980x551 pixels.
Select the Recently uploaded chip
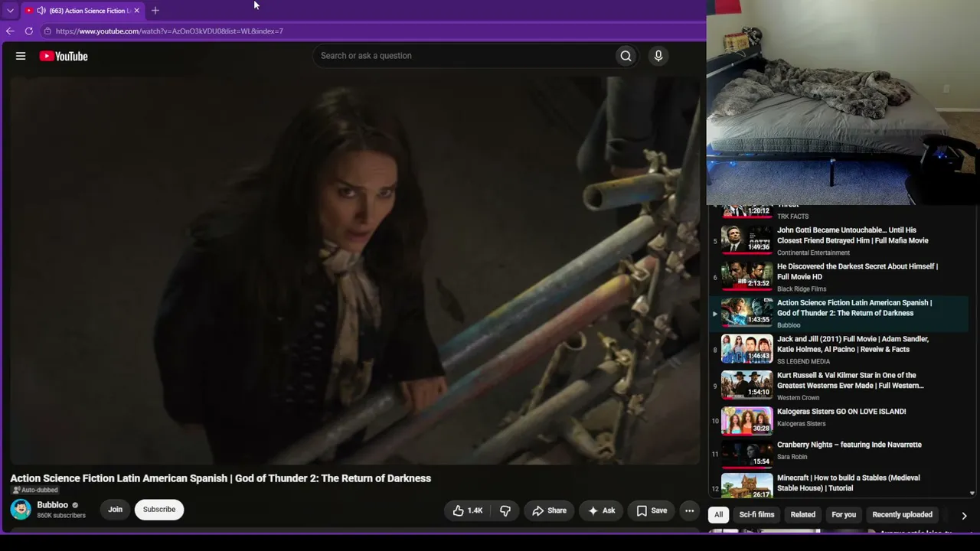tap(902, 515)
